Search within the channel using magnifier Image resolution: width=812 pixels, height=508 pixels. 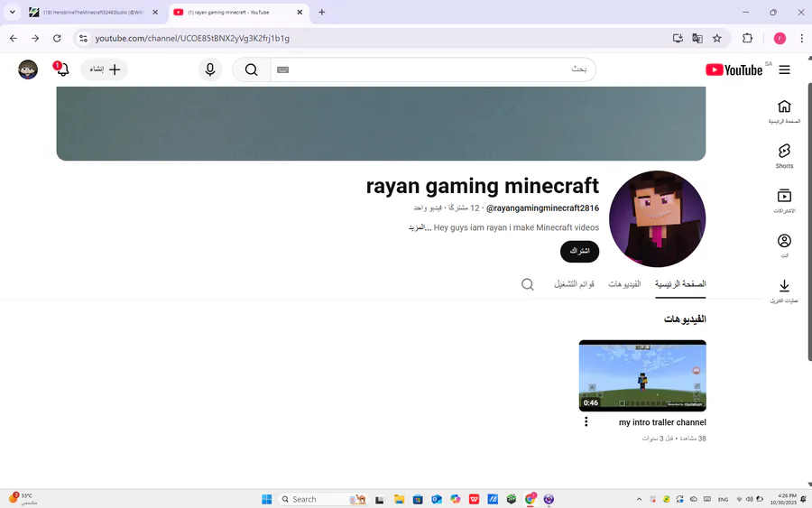pos(527,284)
